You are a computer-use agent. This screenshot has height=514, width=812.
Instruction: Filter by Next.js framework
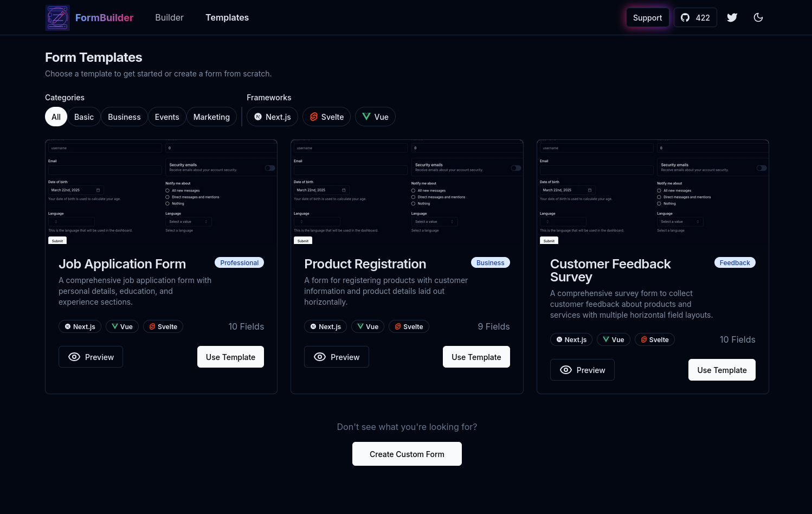(x=273, y=117)
